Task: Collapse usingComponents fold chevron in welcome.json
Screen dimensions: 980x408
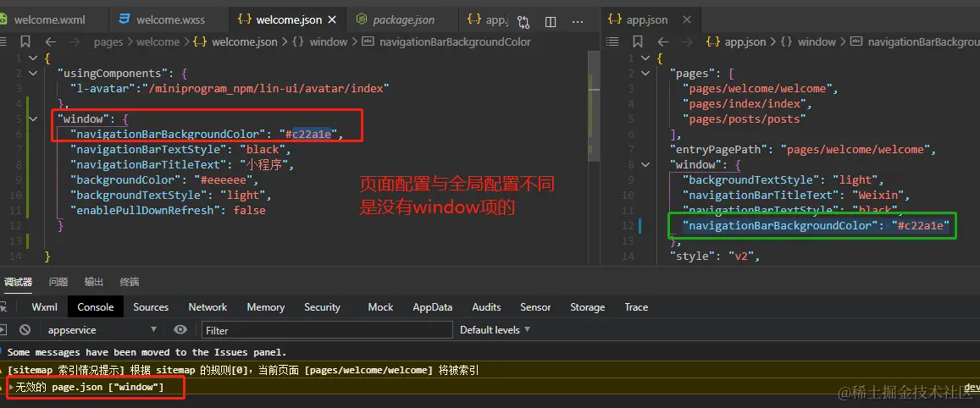Action: [x=32, y=73]
